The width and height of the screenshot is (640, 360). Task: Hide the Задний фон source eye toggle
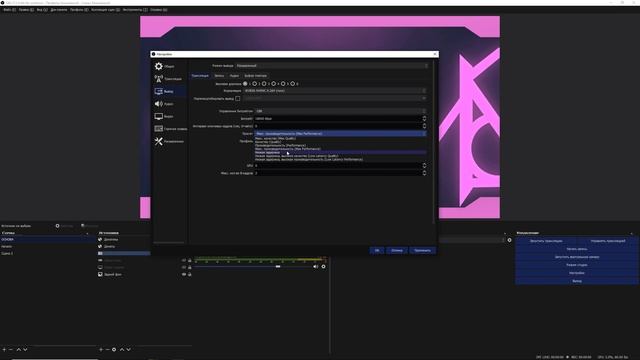pos(184,274)
